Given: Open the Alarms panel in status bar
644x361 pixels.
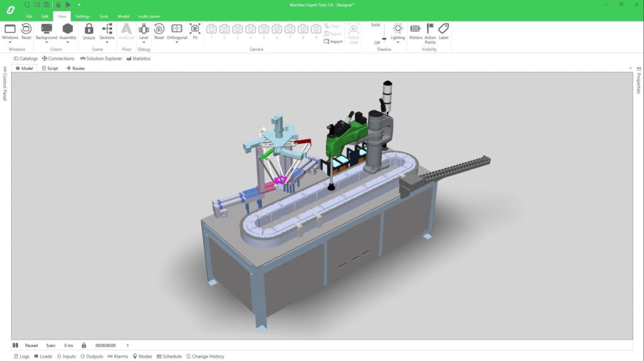Looking at the screenshot, I should coord(118,357).
